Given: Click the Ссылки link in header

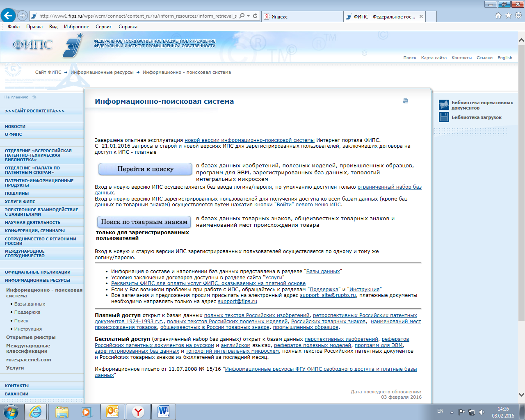Looking at the screenshot, I should tap(484, 58).
